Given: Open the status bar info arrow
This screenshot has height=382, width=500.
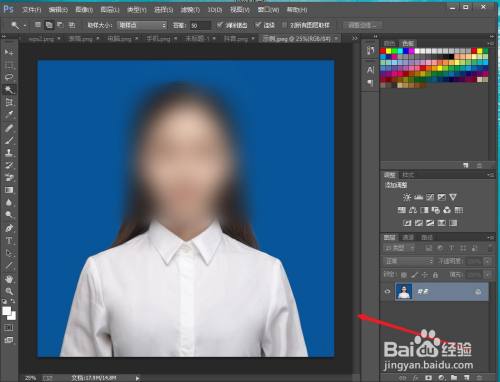Looking at the screenshot, I should [137, 378].
